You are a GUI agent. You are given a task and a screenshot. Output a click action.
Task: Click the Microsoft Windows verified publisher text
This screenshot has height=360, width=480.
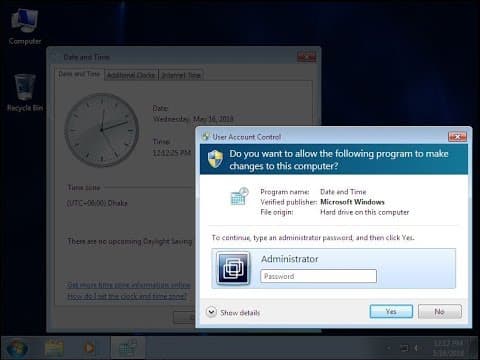coord(352,202)
